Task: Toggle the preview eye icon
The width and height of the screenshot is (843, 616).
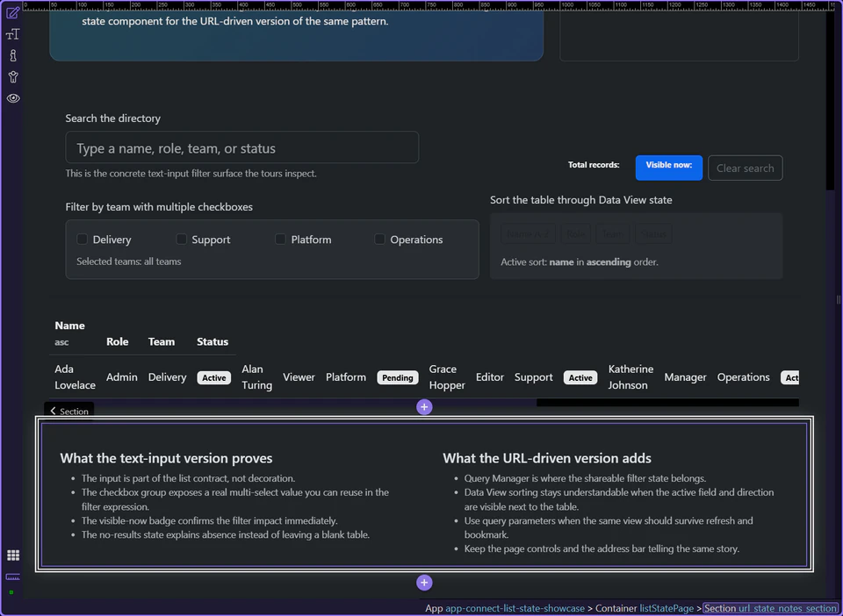Action: click(13, 98)
